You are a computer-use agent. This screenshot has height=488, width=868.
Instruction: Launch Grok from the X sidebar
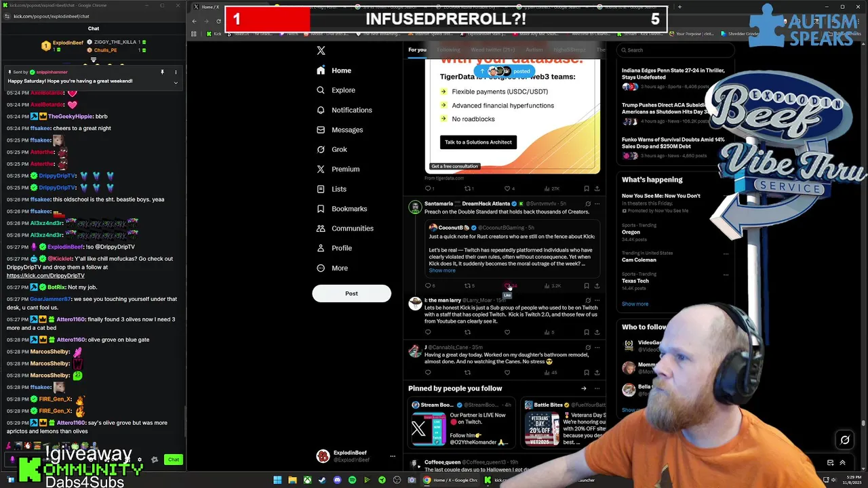pyautogui.click(x=332, y=149)
